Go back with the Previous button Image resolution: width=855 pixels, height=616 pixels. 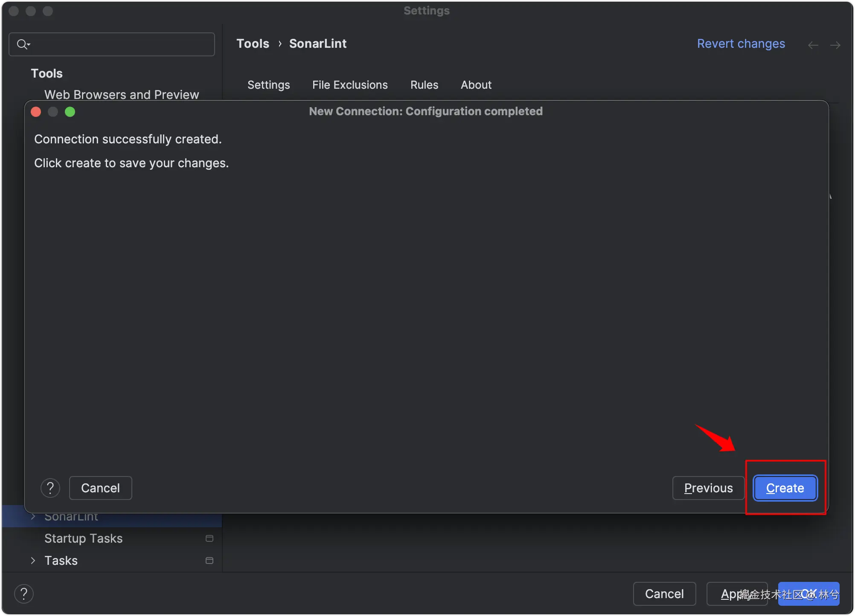coord(708,488)
